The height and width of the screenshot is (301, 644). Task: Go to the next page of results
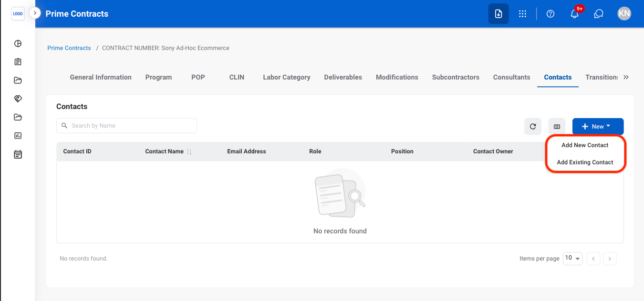pyautogui.click(x=610, y=259)
